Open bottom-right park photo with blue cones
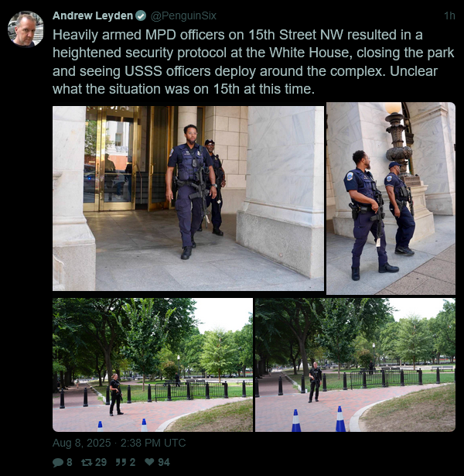 point(355,365)
